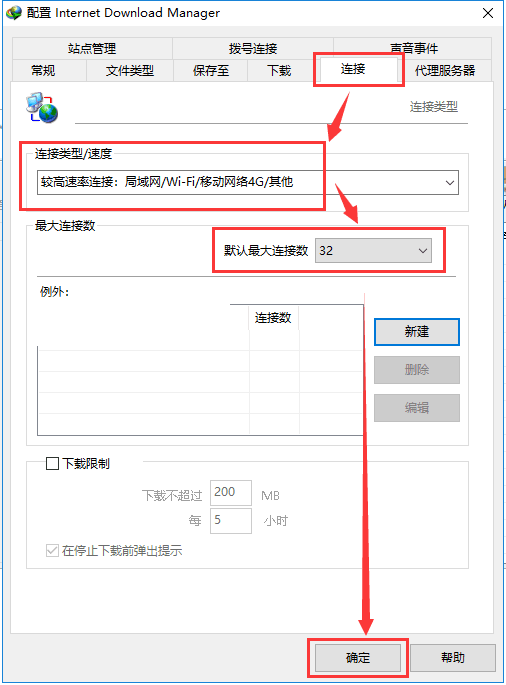Open the 文件类型 tab

[130, 70]
